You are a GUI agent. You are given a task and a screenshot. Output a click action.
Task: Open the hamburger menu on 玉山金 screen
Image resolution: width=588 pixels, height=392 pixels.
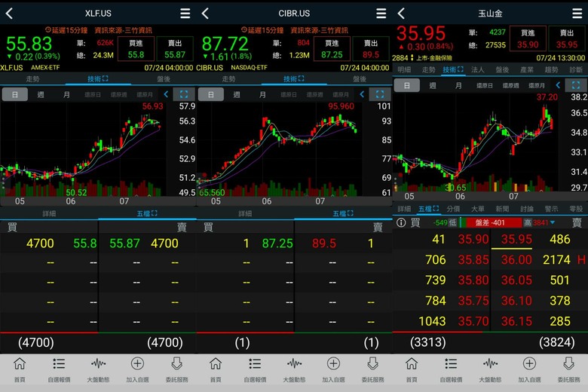pyautogui.click(x=577, y=14)
